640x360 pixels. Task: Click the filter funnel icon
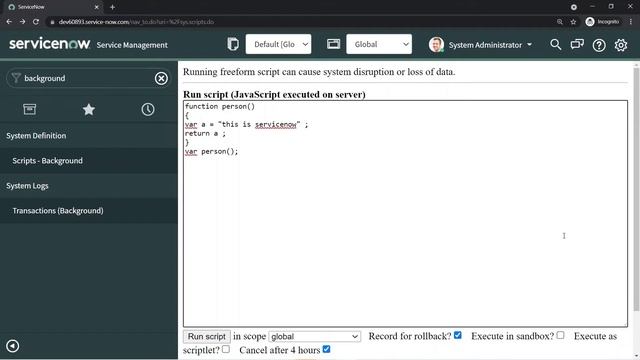click(16, 78)
